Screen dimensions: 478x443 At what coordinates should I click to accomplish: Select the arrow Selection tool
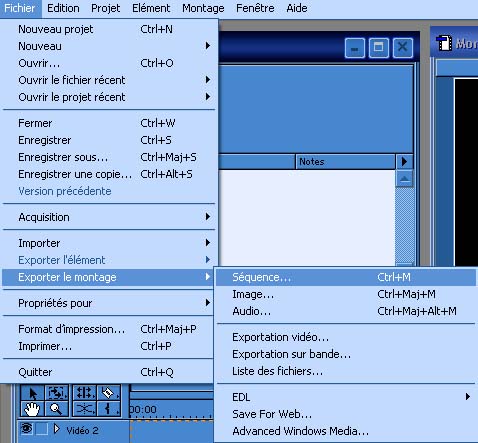32,393
